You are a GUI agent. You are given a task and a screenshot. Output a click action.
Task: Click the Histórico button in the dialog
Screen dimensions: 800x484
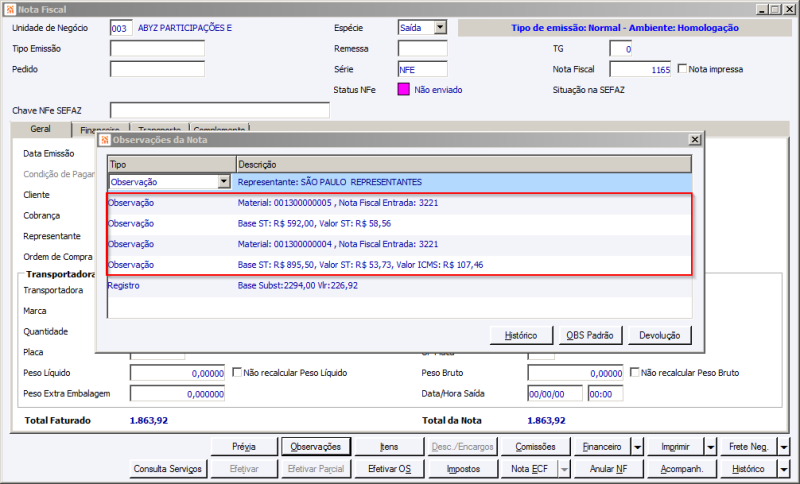(x=521, y=336)
